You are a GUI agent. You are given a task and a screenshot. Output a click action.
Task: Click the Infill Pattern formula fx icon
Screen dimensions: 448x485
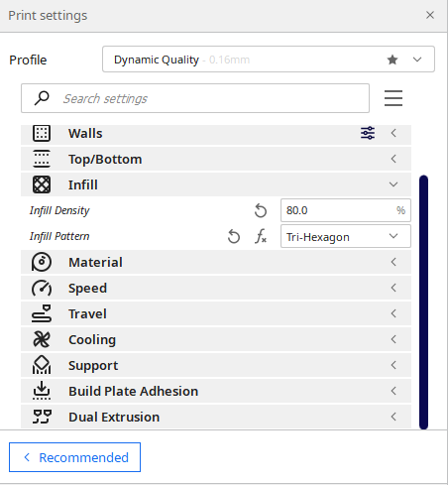click(x=261, y=236)
